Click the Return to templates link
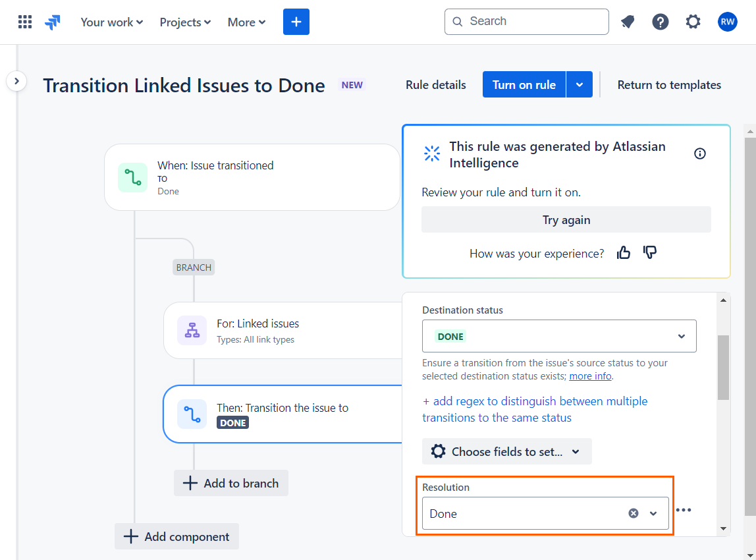Screen dimensions: 756x560 click(669, 84)
